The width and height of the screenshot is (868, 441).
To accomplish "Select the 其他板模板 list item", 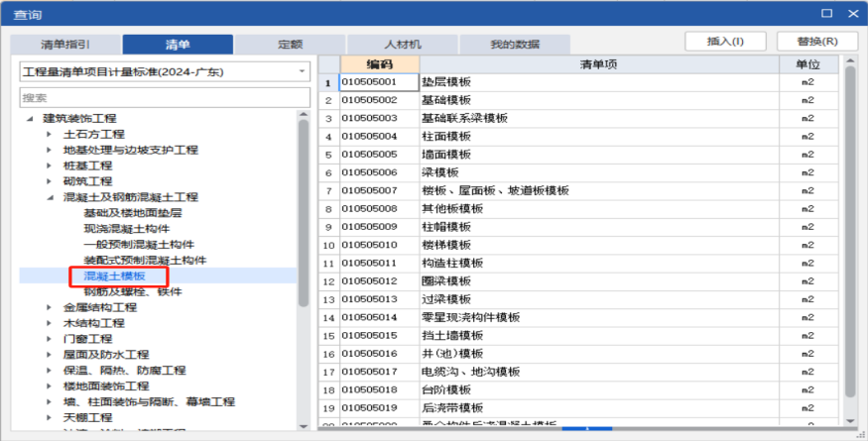I will pos(452,208).
